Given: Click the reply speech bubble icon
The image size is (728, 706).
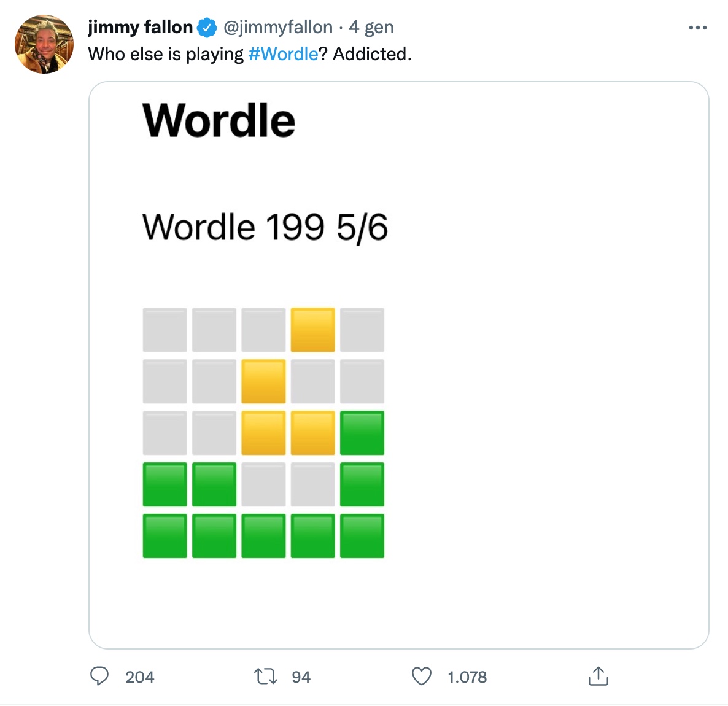Looking at the screenshot, I should pyautogui.click(x=99, y=677).
